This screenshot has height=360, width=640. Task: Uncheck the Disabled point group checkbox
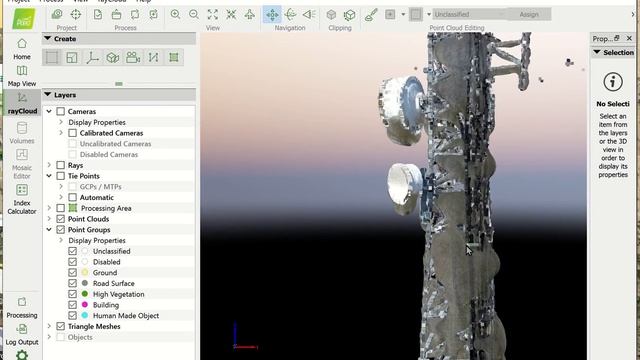click(x=73, y=262)
